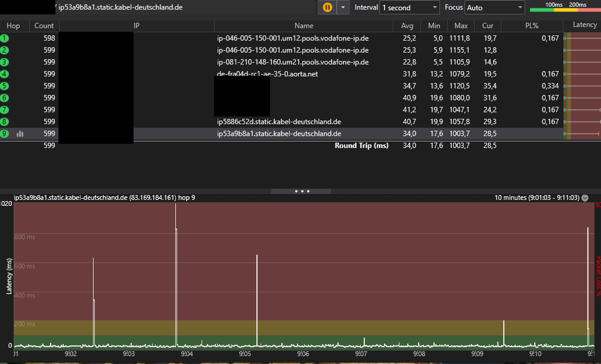Click the three-dot panel splitter handle

tap(301, 191)
